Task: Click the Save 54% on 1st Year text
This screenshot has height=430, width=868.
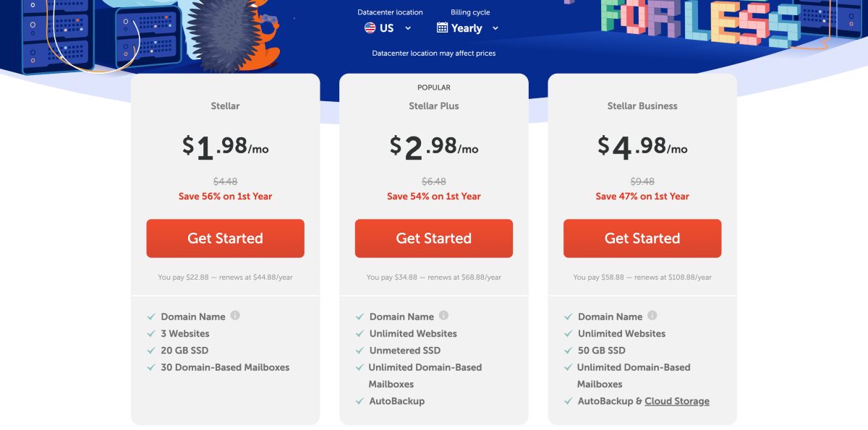Action: pyautogui.click(x=434, y=197)
